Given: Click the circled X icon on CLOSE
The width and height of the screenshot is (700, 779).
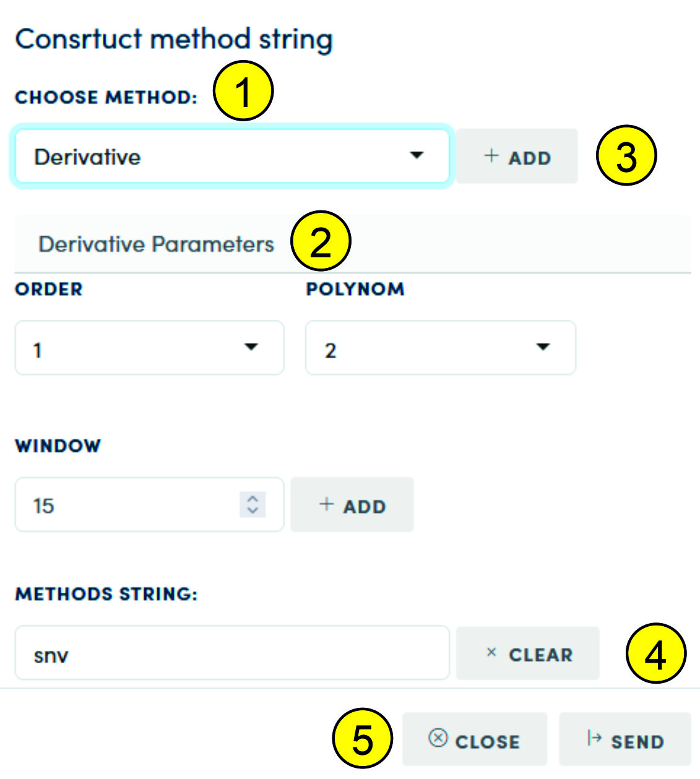Looking at the screenshot, I should point(438,738).
